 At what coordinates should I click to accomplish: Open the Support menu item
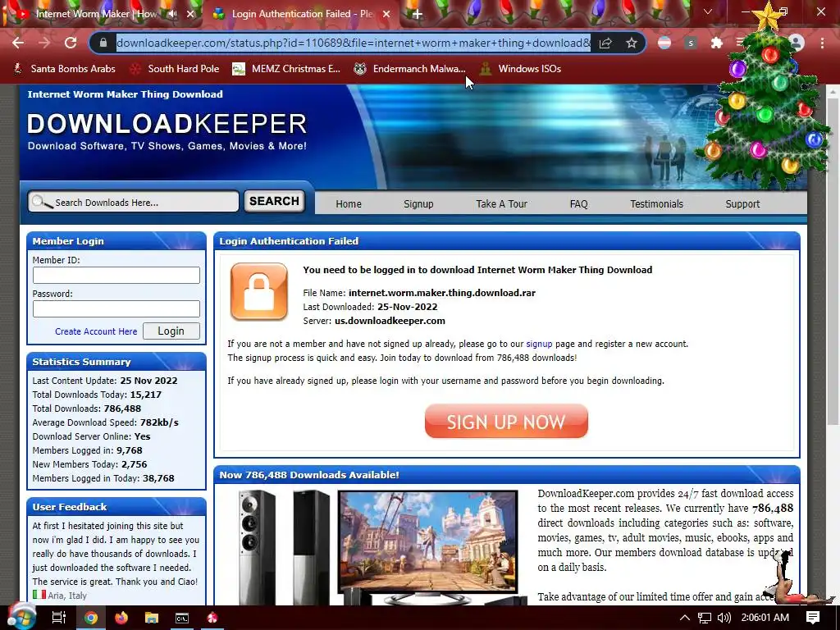[x=742, y=203]
